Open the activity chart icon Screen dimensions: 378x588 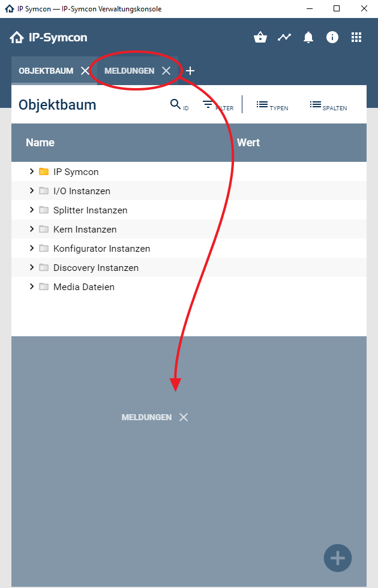click(x=284, y=37)
